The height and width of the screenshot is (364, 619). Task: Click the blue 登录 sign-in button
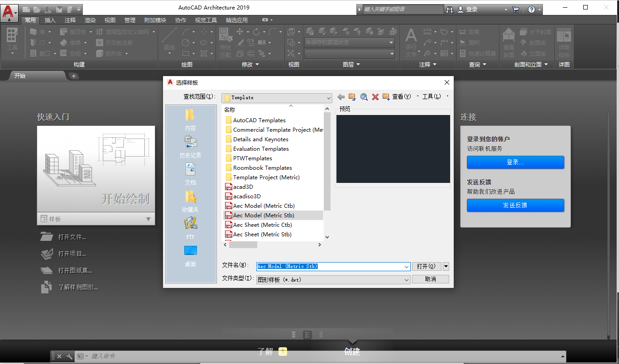tap(515, 162)
